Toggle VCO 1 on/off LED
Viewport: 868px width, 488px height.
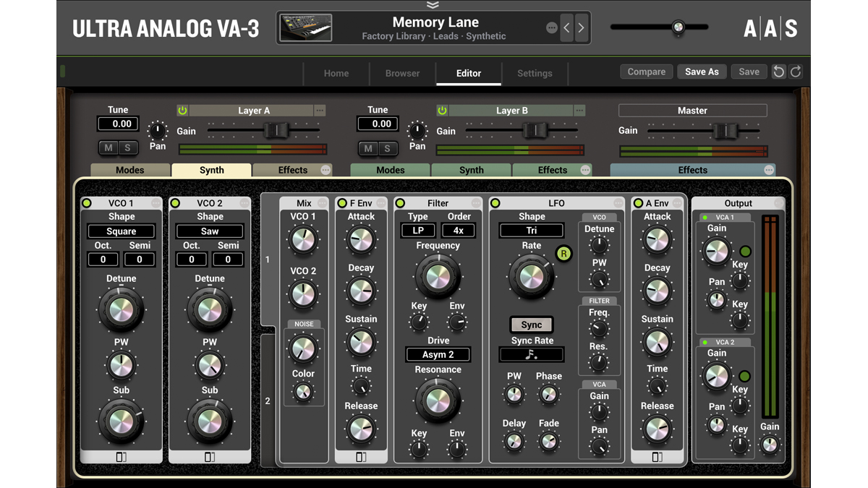click(87, 203)
